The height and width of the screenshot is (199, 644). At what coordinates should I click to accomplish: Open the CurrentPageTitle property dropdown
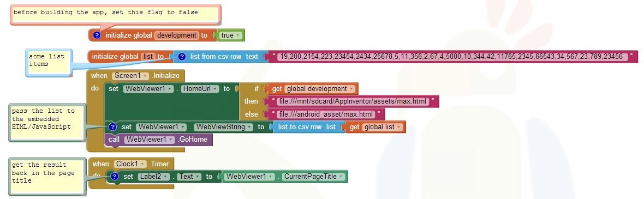[314, 177]
